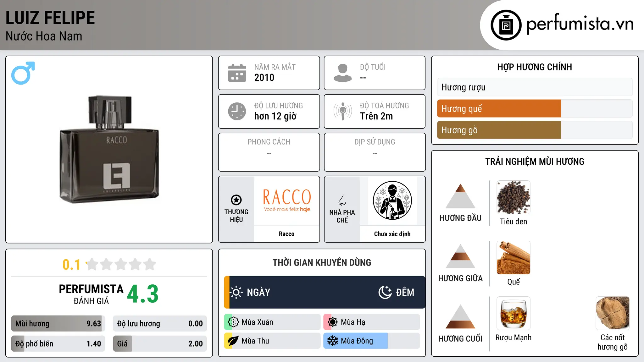Click the yellow 0.1 user rating
The height and width of the screenshot is (362, 644).
coord(71,265)
